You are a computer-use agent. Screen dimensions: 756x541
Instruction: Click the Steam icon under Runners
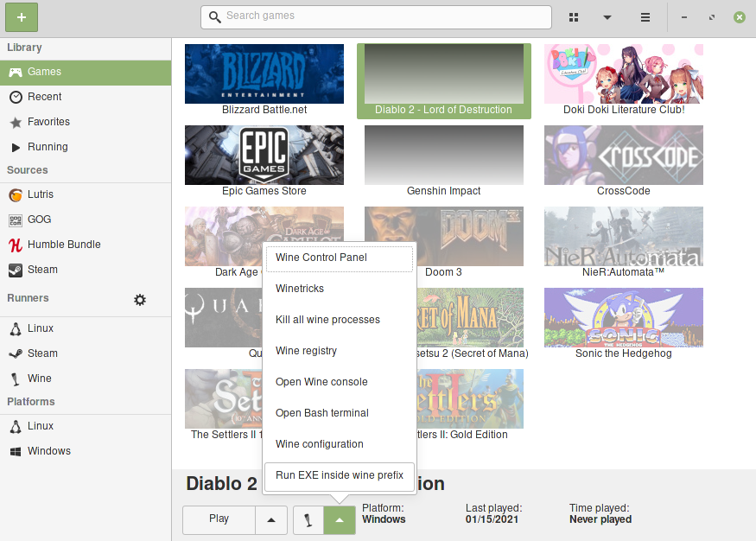pos(16,354)
